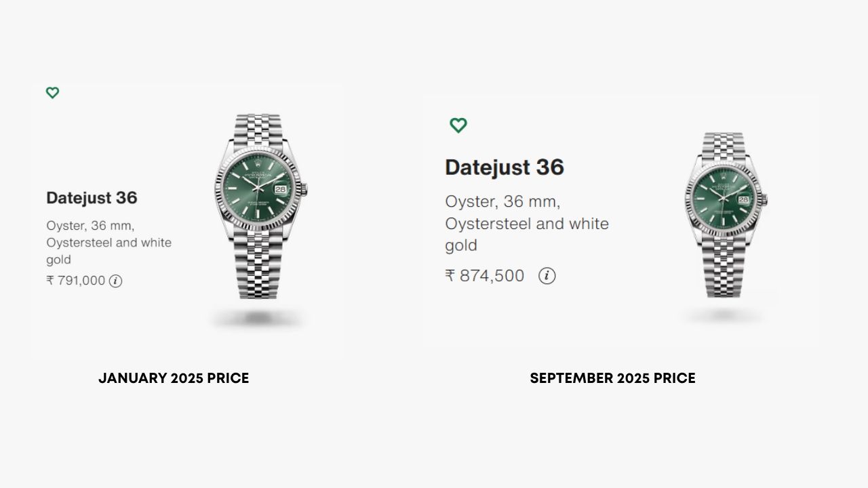Viewport: 868px width, 488px height.
Task: Click date window on January watch dial
Action: tap(281, 190)
